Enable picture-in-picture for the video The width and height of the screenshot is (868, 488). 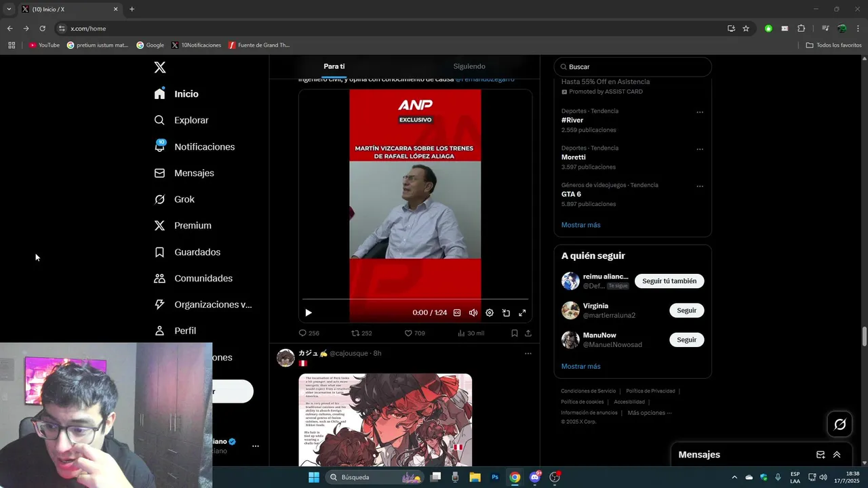coord(506,312)
